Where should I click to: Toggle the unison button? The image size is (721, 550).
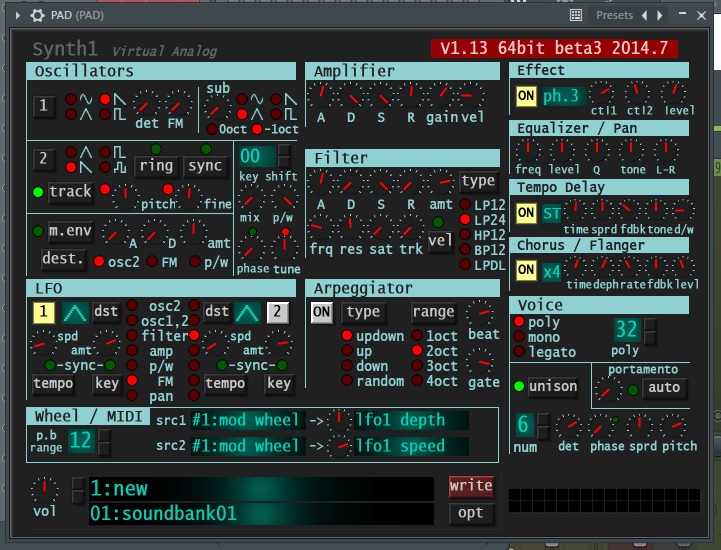coord(552,386)
